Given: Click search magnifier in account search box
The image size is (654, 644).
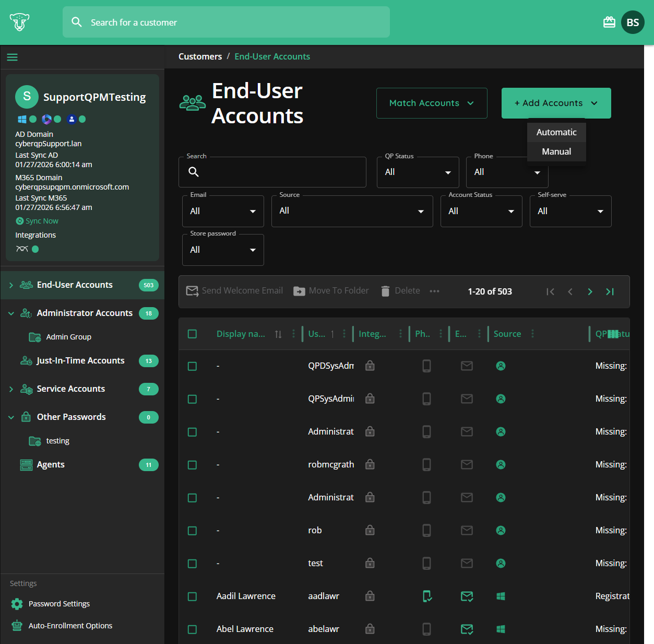Looking at the screenshot, I should coord(194,172).
